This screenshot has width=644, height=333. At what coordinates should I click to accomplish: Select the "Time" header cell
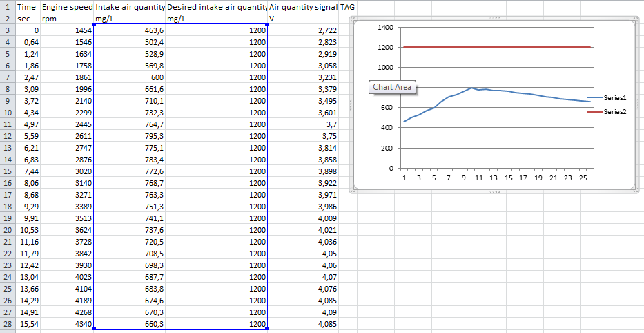[x=27, y=6]
